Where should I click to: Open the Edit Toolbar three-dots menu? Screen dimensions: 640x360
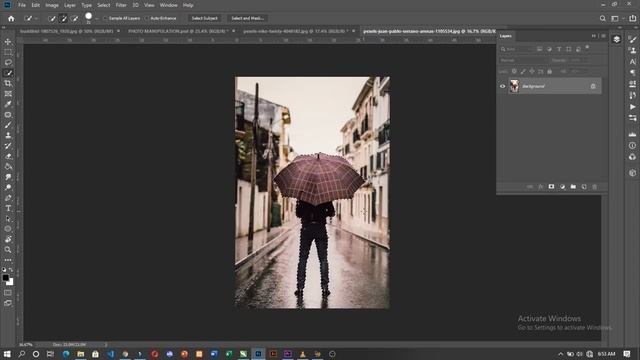(8, 260)
